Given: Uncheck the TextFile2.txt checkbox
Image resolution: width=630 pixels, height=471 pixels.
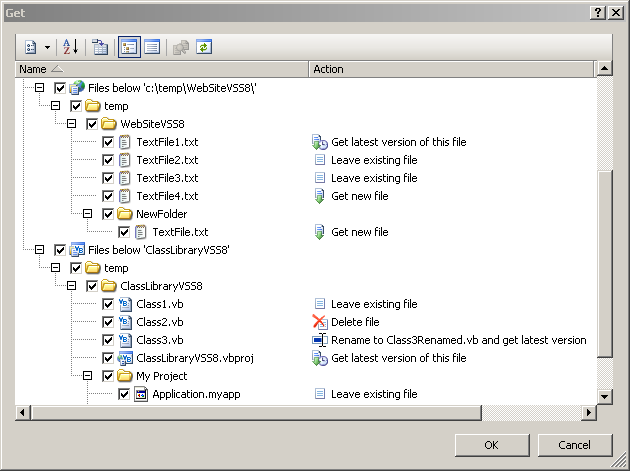Looking at the screenshot, I should 108,160.
